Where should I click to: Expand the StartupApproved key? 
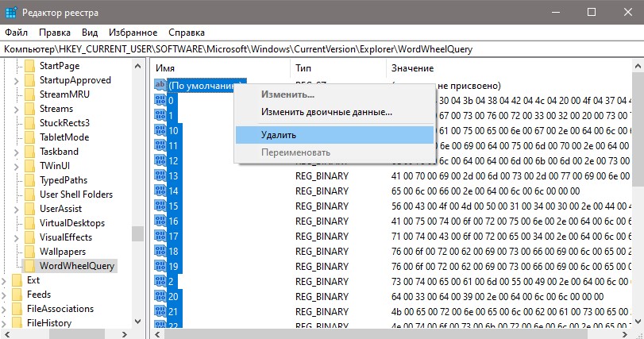(x=17, y=81)
